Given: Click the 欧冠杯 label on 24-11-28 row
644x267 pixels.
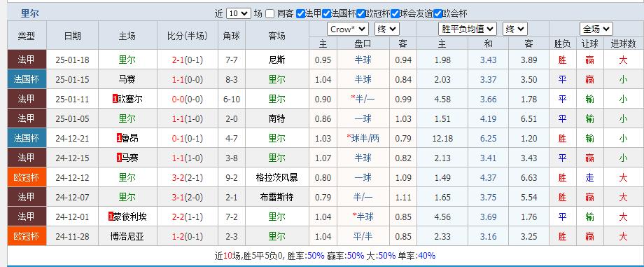Looking at the screenshot, I should click(x=27, y=237).
